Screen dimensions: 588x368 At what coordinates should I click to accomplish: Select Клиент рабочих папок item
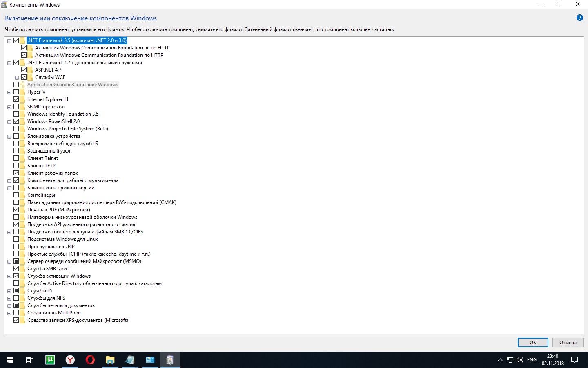click(53, 173)
